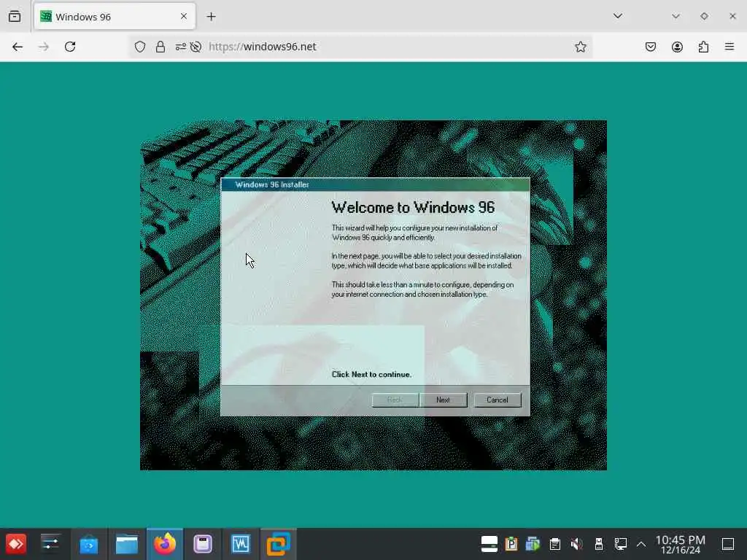Go back to previous browser page

[18, 47]
